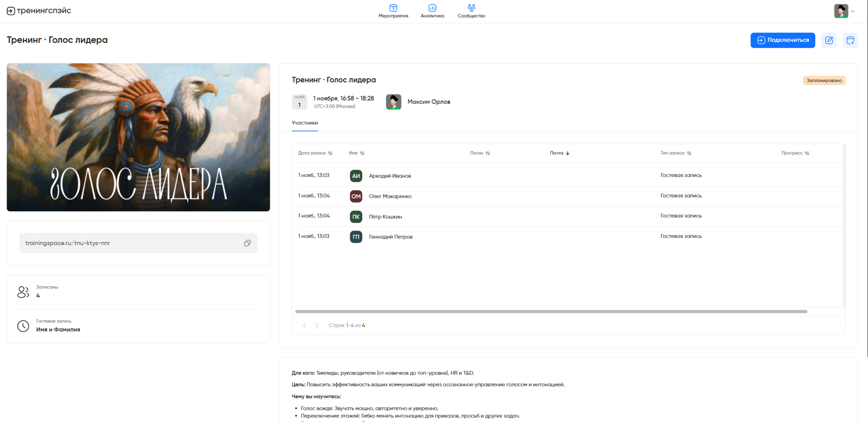
Task: Click the horizontal table scrollbar
Action: tap(551, 311)
